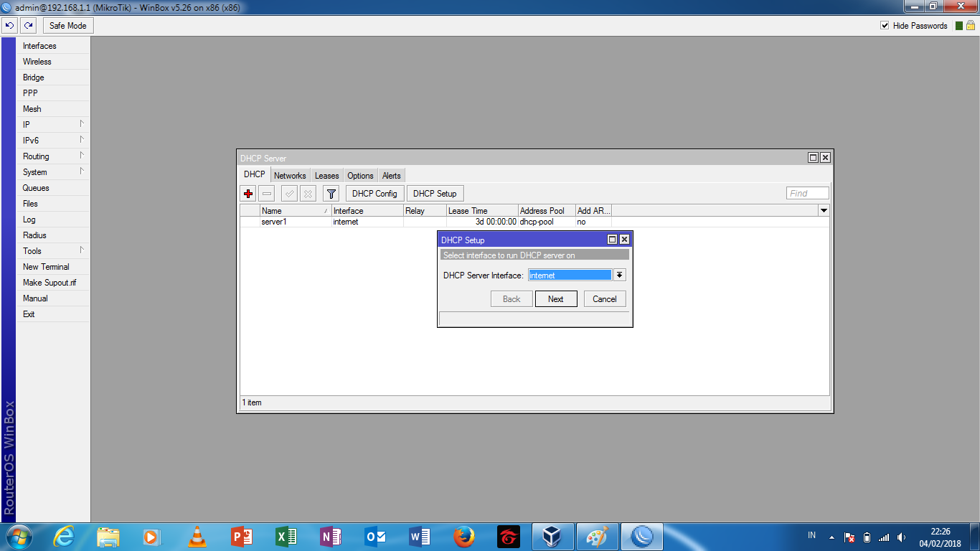Mute audio via the taskbar speaker icon
The width and height of the screenshot is (980, 551).
click(902, 536)
